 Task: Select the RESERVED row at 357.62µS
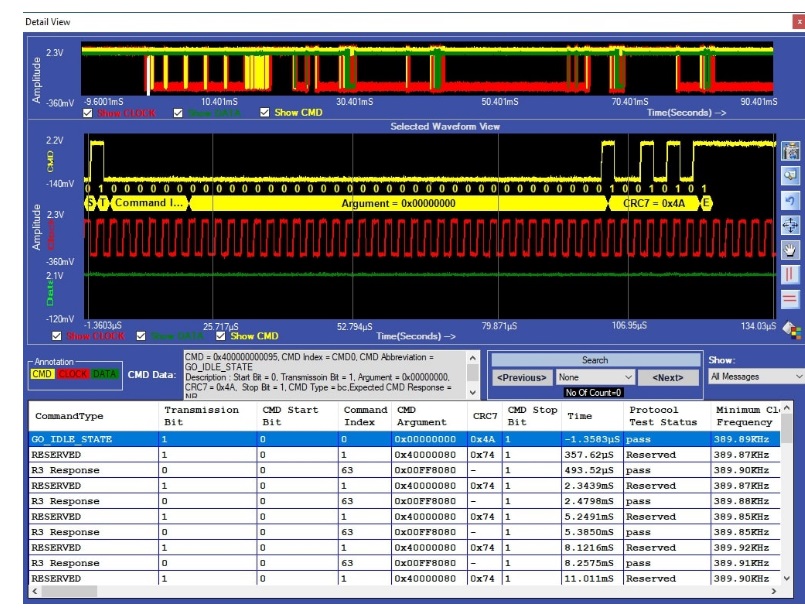tap(405, 454)
